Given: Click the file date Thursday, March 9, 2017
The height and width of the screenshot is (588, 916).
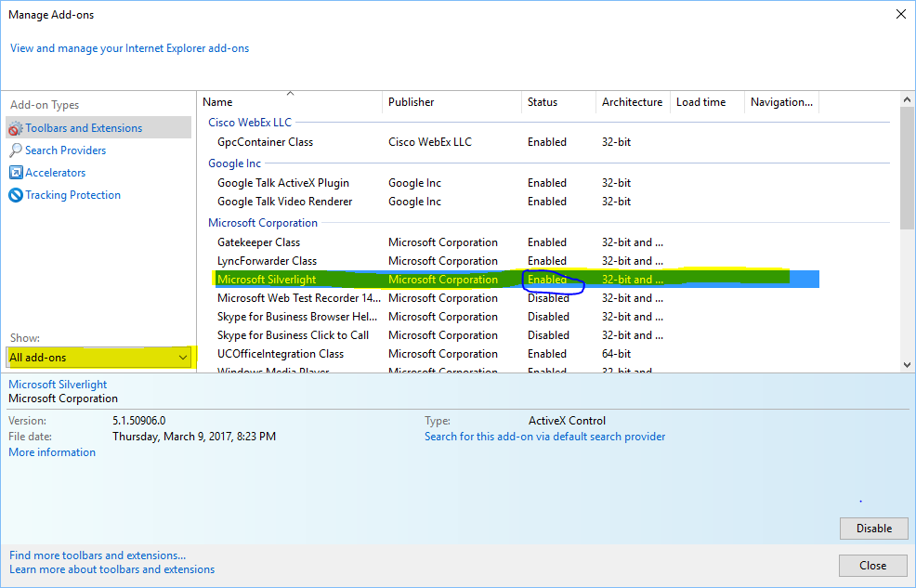Looking at the screenshot, I should coord(194,437).
